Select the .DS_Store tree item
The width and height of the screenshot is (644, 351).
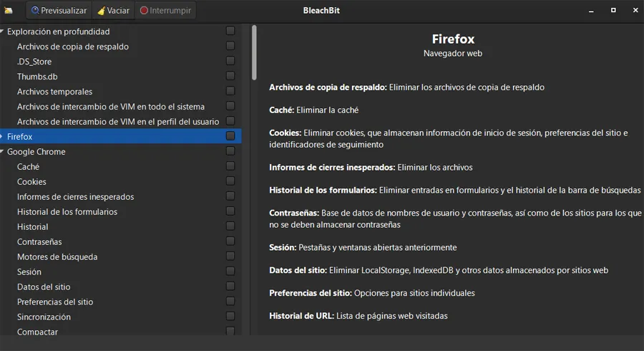(120, 61)
